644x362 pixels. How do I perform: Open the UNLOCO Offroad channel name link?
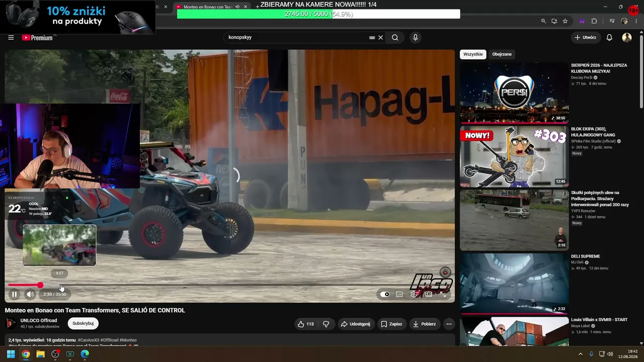[39, 320]
